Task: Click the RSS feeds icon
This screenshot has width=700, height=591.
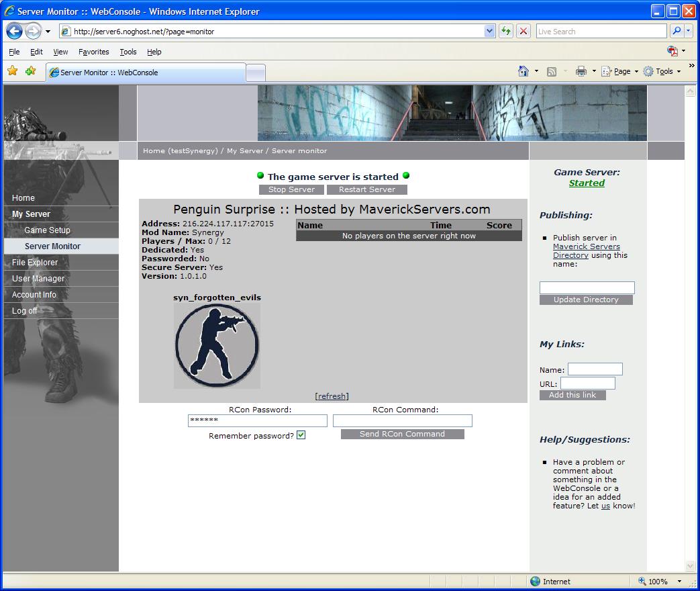Action: pyautogui.click(x=552, y=71)
